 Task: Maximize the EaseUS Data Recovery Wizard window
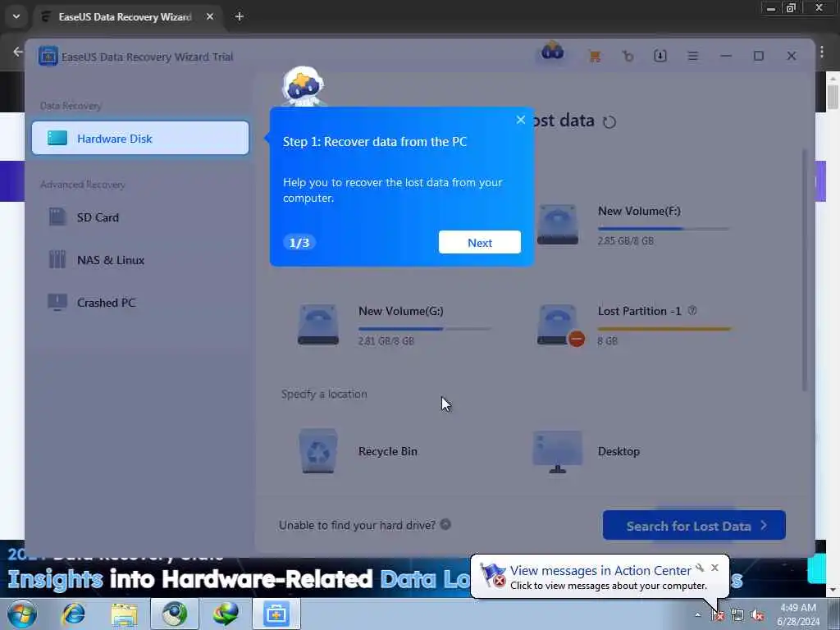point(759,56)
